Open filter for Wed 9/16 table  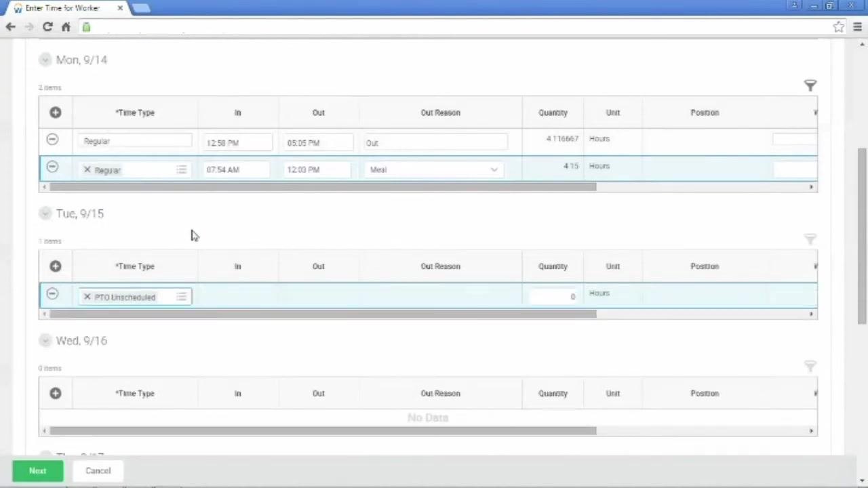tap(810, 366)
